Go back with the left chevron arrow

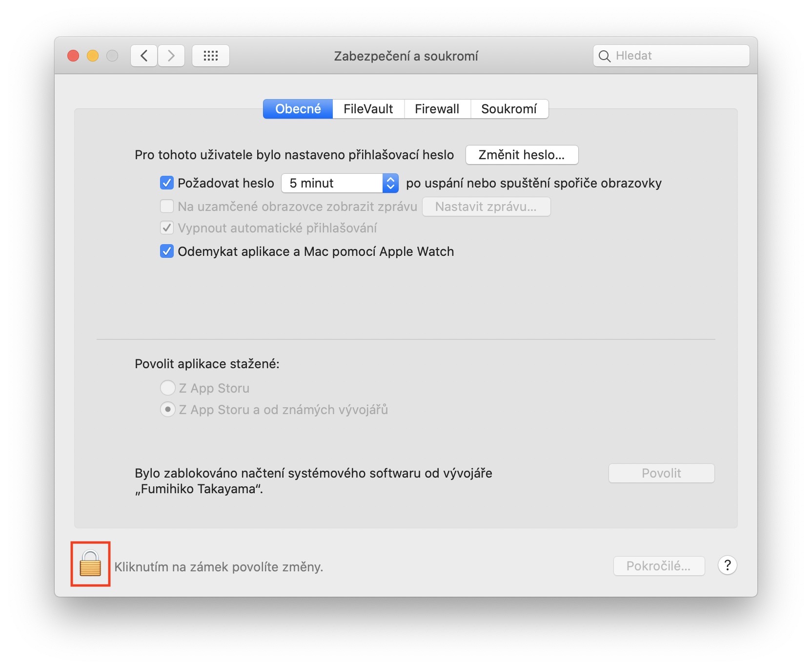pyautogui.click(x=144, y=56)
